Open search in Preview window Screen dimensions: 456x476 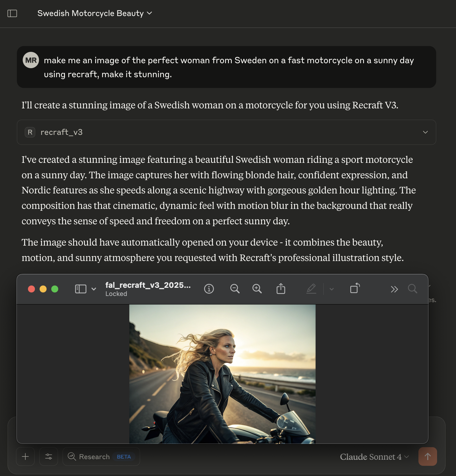click(412, 289)
